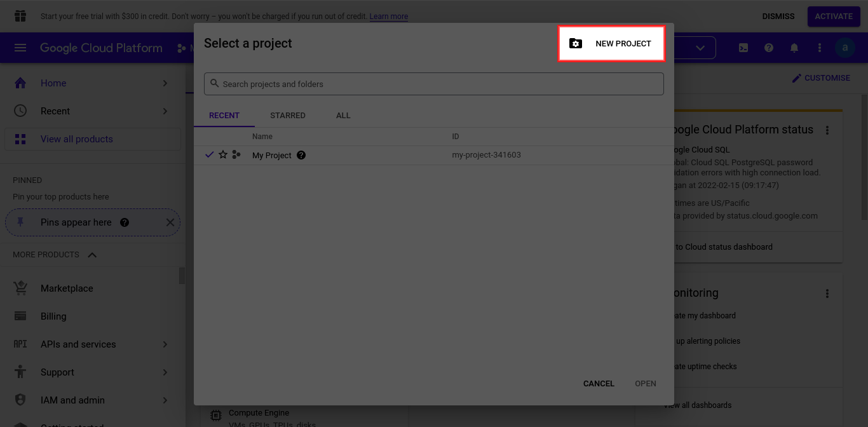Click the Marketplace cart icon

(20, 288)
